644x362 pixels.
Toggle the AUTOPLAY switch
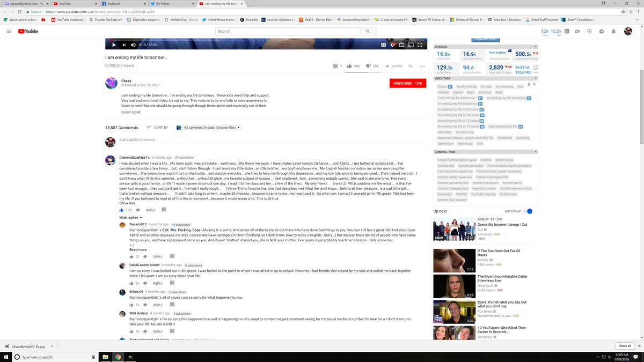pyautogui.click(x=529, y=211)
